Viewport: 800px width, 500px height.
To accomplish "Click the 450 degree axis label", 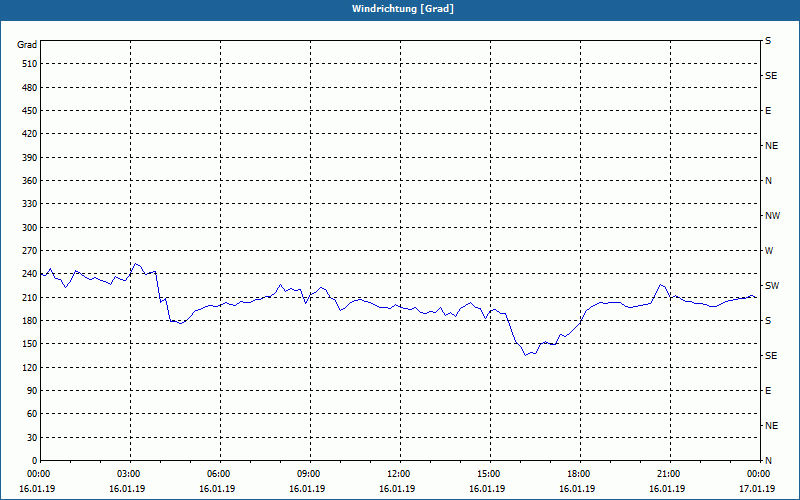I will (x=30, y=111).
